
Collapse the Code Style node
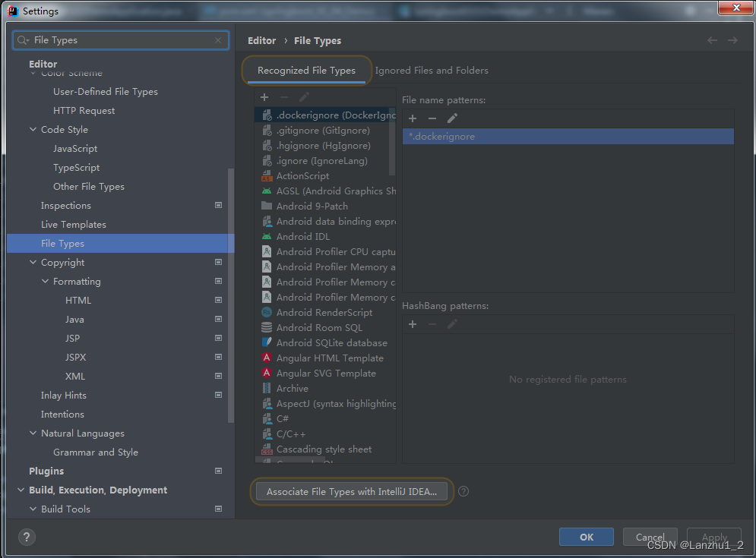[x=33, y=130]
